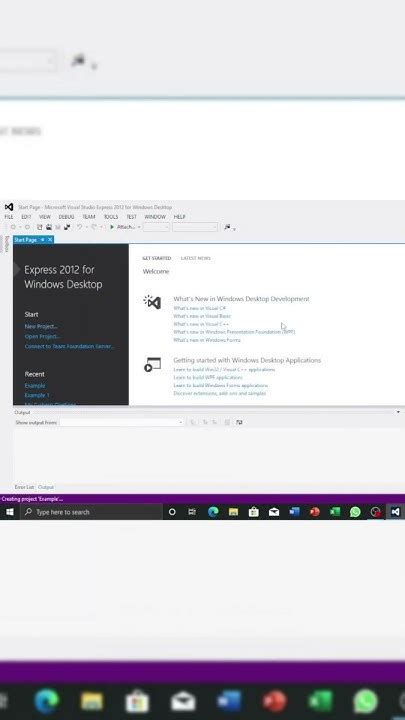The width and height of the screenshot is (405, 720).
Task: Collapse the Start Page left panel arrow
Action: pyautogui.click(x=17, y=270)
